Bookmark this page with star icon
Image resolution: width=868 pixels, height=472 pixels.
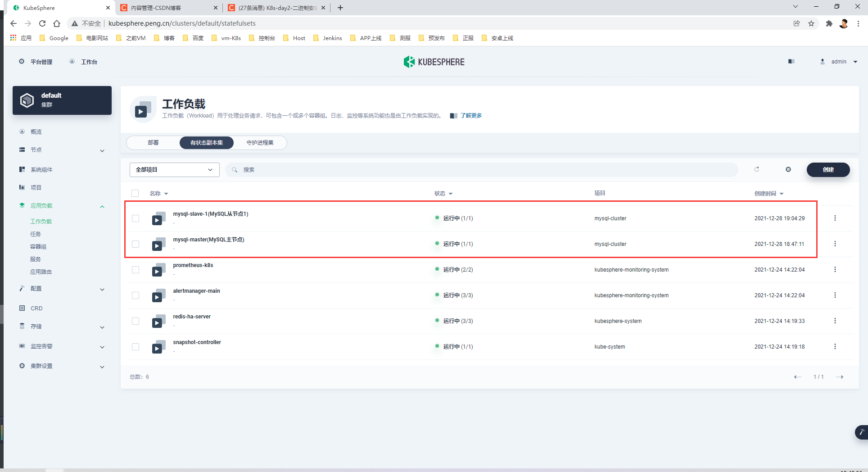tap(811, 23)
